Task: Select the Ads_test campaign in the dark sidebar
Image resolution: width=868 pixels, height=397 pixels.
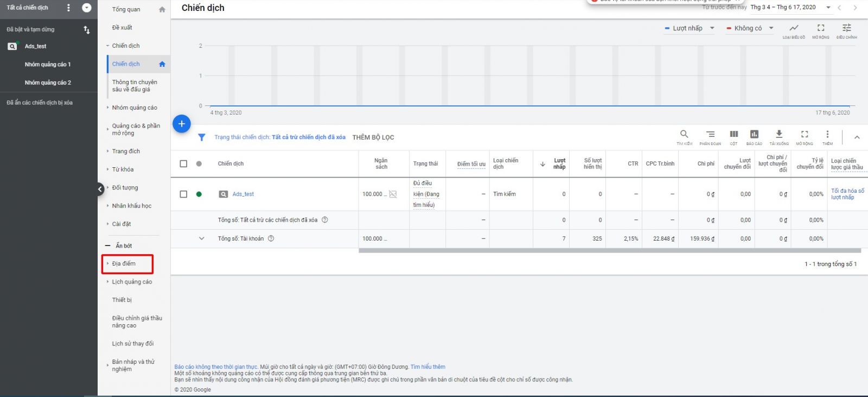Action: (35, 46)
